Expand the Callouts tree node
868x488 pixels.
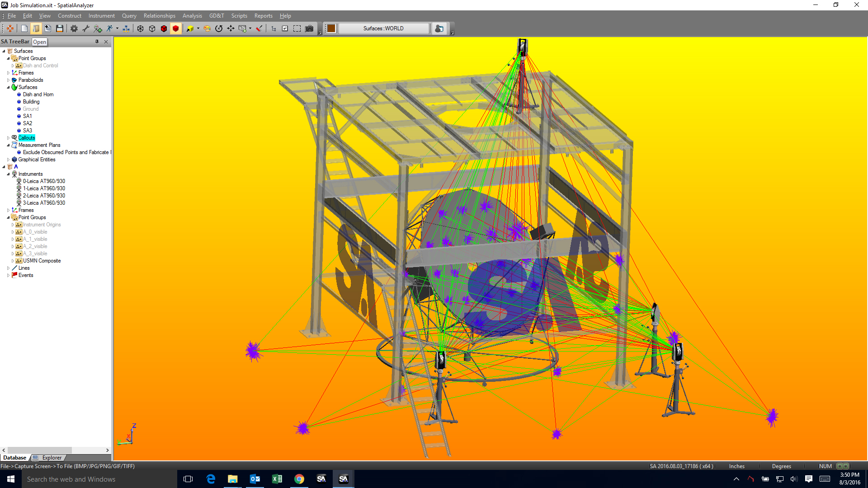pyautogui.click(x=8, y=138)
